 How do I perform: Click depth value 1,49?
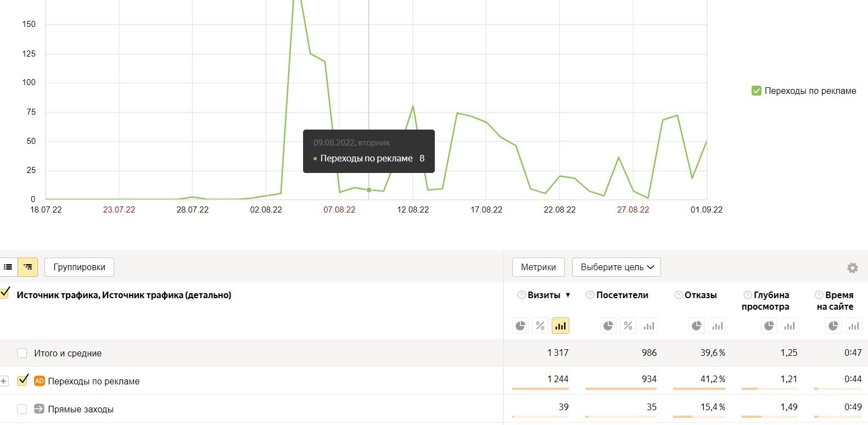pyautogui.click(x=789, y=407)
